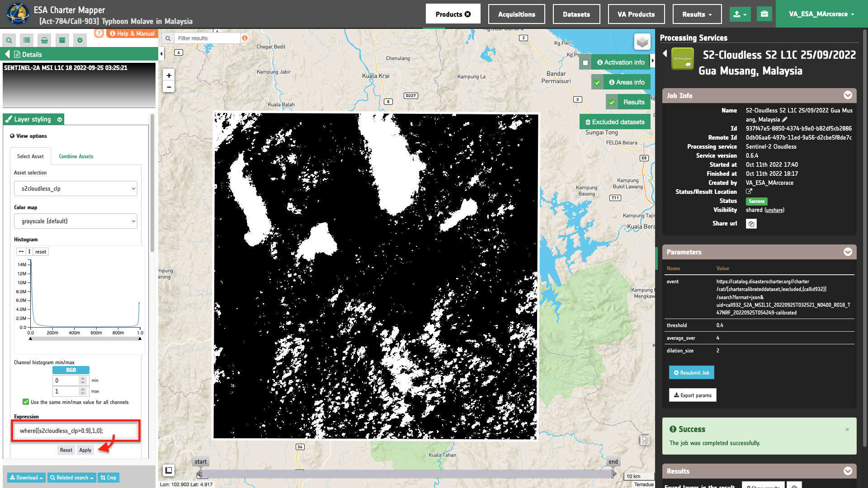Open the briefcase icon in top bar

pyautogui.click(x=764, y=14)
